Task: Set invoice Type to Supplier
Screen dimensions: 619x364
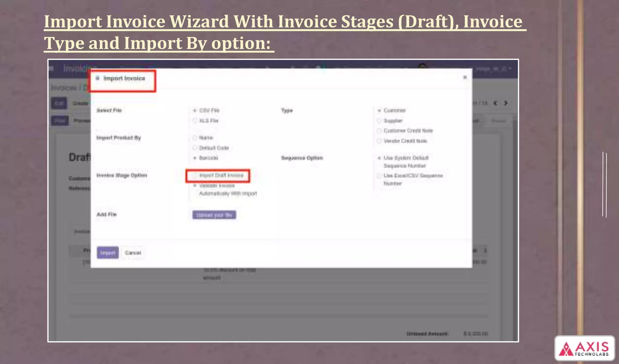Action: click(x=379, y=121)
